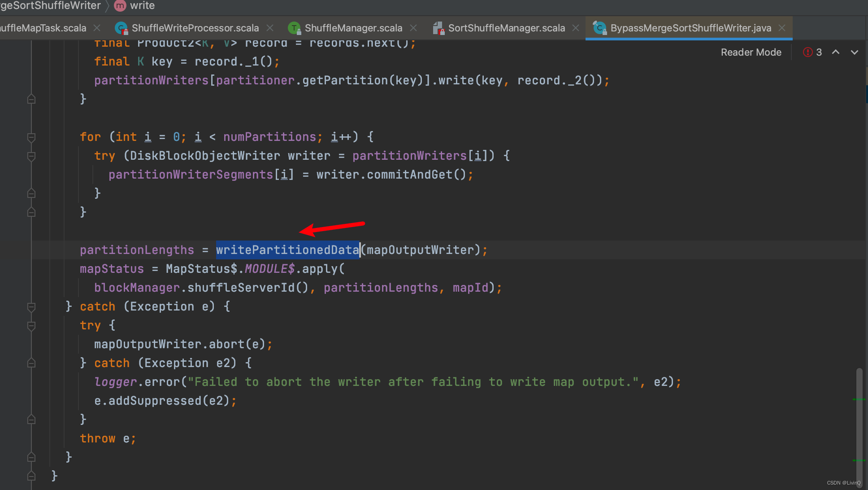Click the vertical editor scrollbar thumb
This screenshot has height=490, width=868.
click(x=859, y=426)
